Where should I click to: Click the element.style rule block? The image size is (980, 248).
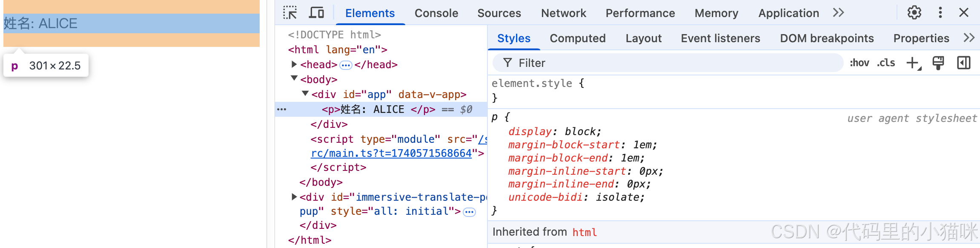pyautogui.click(x=538, y=90)
